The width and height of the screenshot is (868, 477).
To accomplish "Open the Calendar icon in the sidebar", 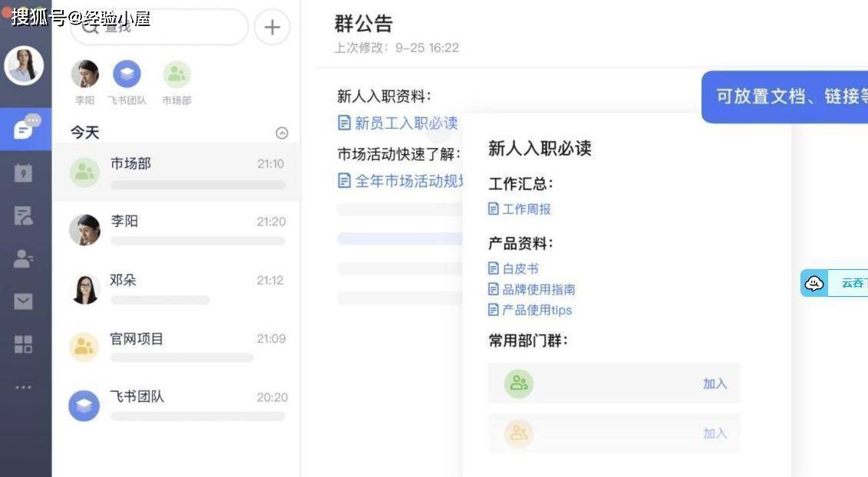I will coord(24,173).
